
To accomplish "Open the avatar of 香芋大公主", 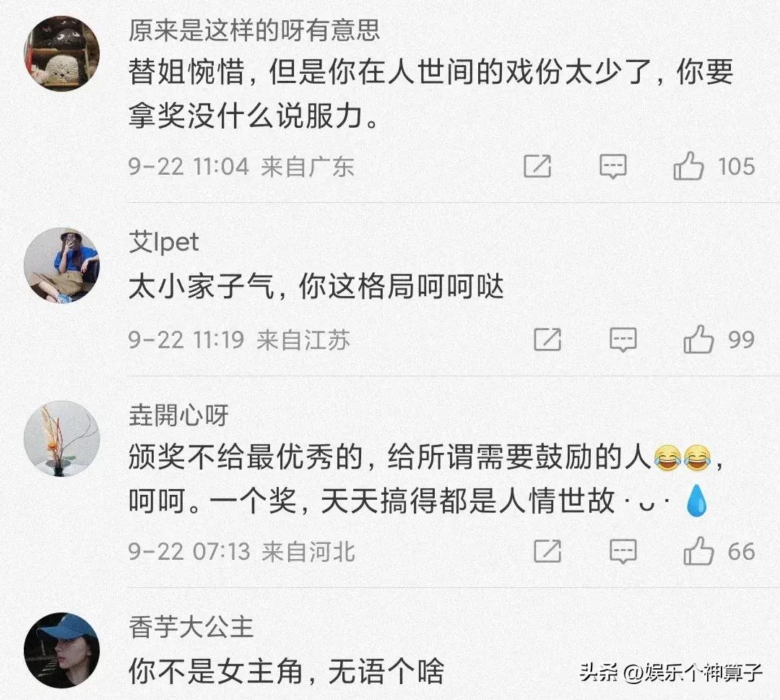I will (61, 650).
